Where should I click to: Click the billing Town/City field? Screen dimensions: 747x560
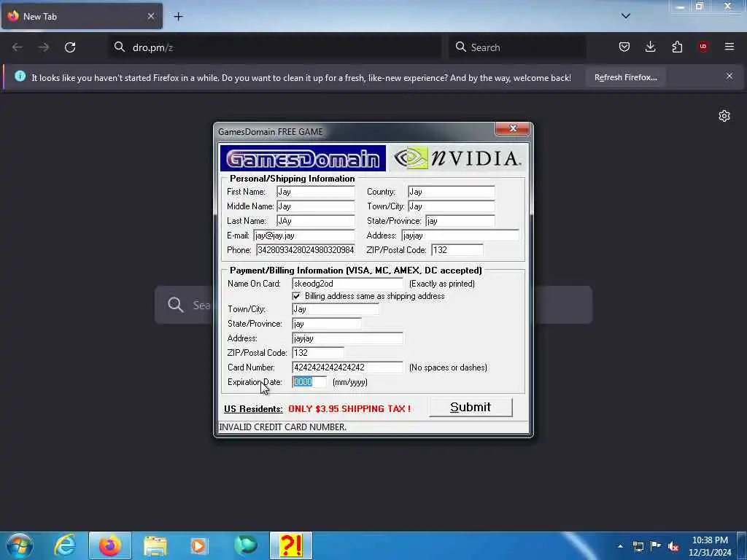point(336,309)
